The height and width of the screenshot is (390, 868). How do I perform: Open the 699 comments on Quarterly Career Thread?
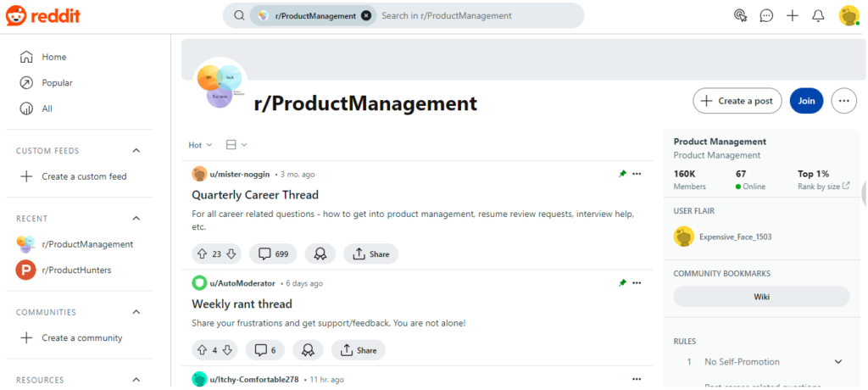(274, 254)
